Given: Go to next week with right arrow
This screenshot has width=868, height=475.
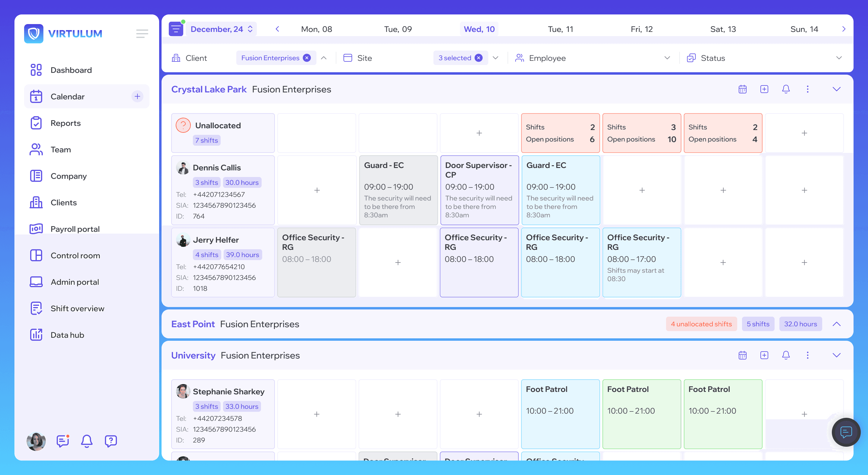Looking at the screenshot, I should 844,29.
